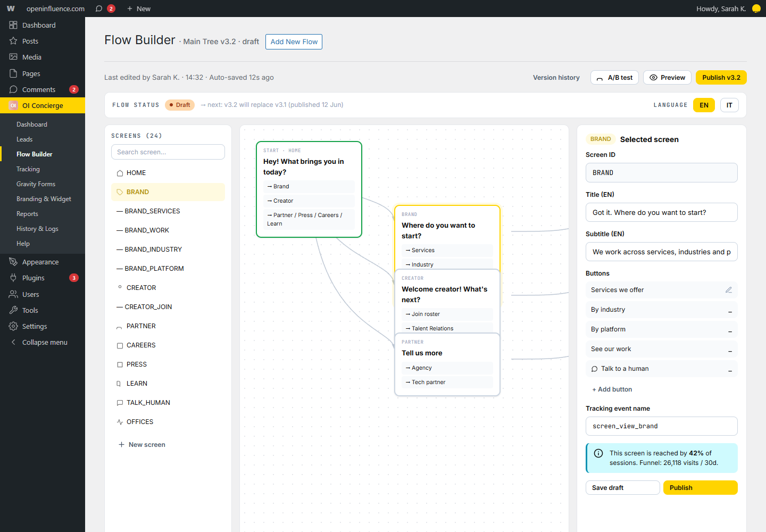Viewport: 766px width, 532px height.
Task: Select BRAND_SERVICES in the screens list
Action: [168, 211]
